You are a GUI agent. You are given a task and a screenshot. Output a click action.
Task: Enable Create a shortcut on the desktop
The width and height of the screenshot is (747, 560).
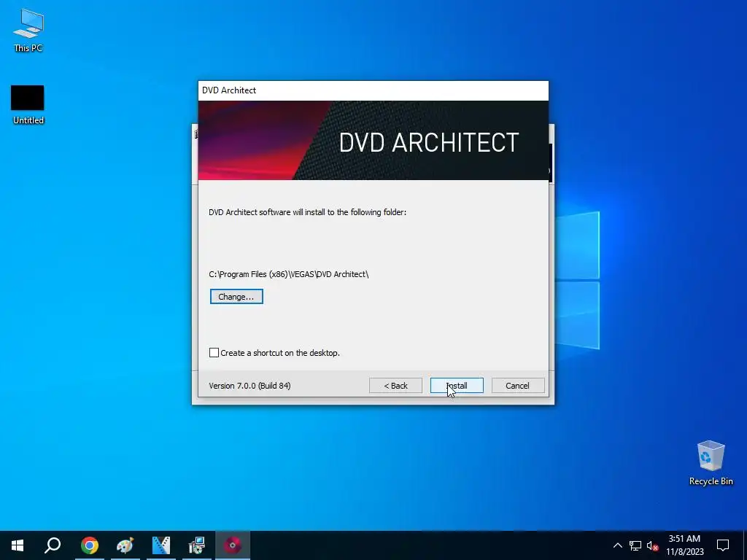coord(214,353)
